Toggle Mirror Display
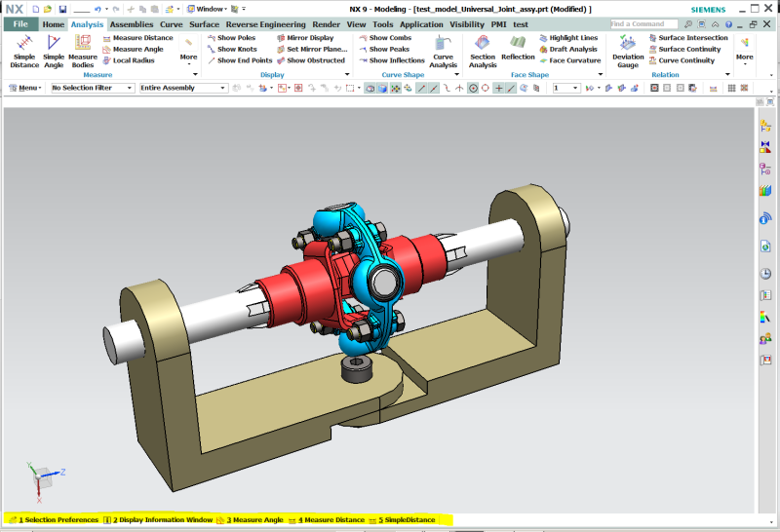Viewport: 780px width, 532px height. point(305,38)
